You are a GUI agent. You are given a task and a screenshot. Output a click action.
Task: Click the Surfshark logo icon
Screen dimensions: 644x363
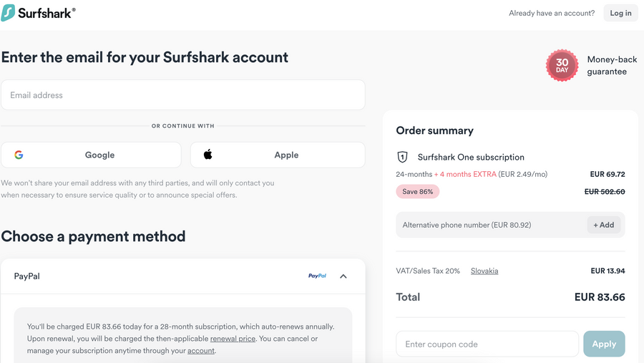tap(9, 13)
